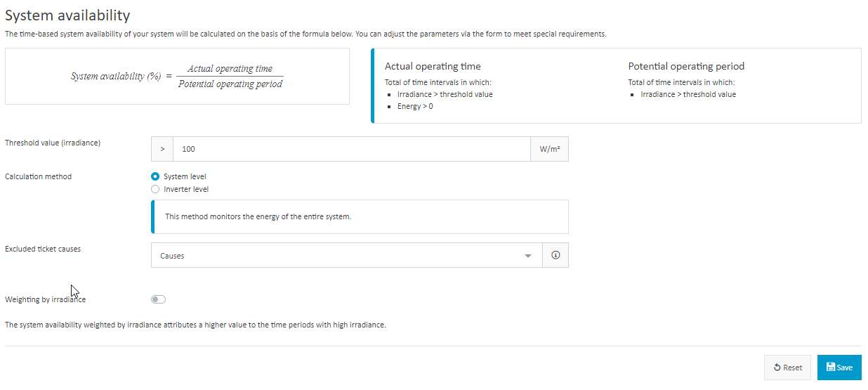Screen dimensions: 868x390
Task: Click the Excluded ticket causes label
Action: [43, 249]
